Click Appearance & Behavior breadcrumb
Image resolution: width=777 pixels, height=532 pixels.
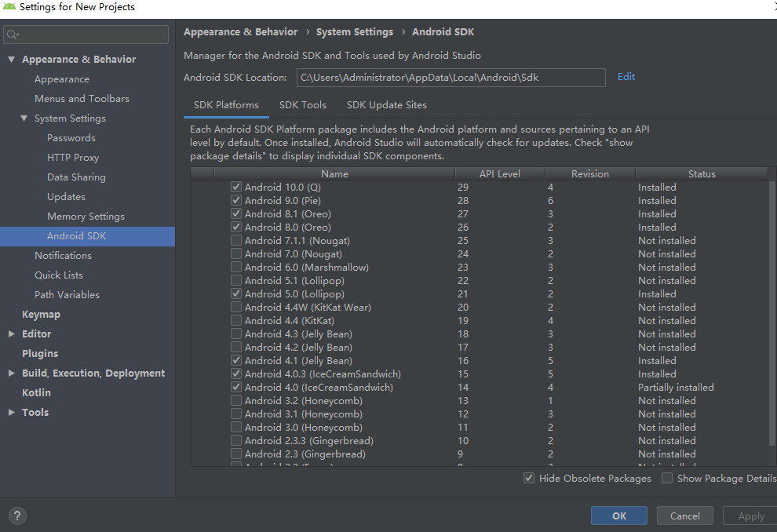tap(240, 32)
